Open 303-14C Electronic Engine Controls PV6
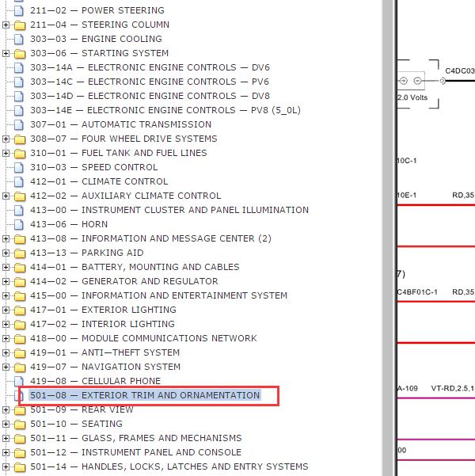This screenshot has height=476, width=475. click(x=150, y=82)
